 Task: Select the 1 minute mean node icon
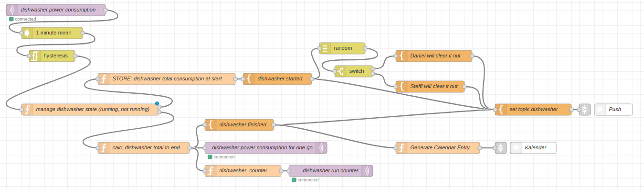pos(27,33)
